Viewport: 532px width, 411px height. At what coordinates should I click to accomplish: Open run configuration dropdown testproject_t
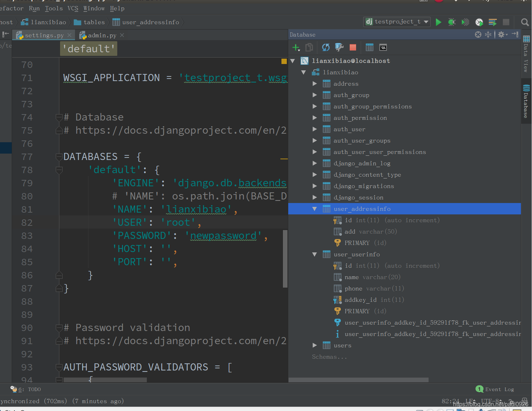pyautogui.click(x=397, y=22)
